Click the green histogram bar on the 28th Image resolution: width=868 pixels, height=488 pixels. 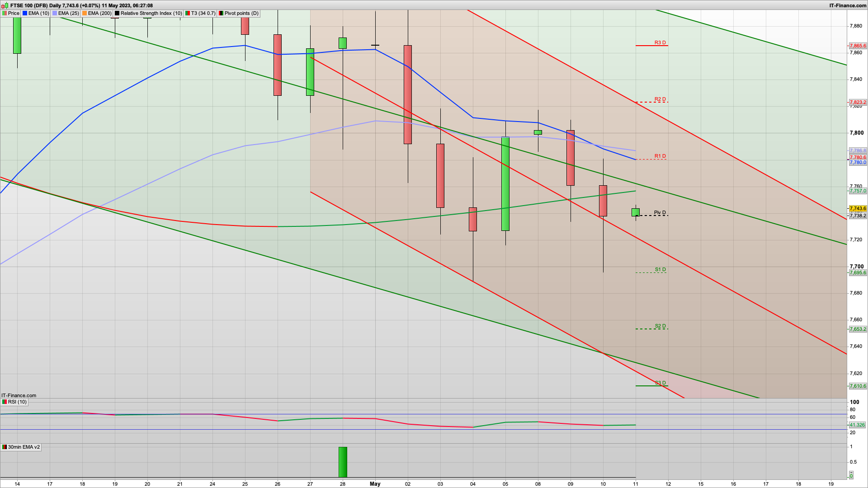pyautogui.click(x=343, y=462)
